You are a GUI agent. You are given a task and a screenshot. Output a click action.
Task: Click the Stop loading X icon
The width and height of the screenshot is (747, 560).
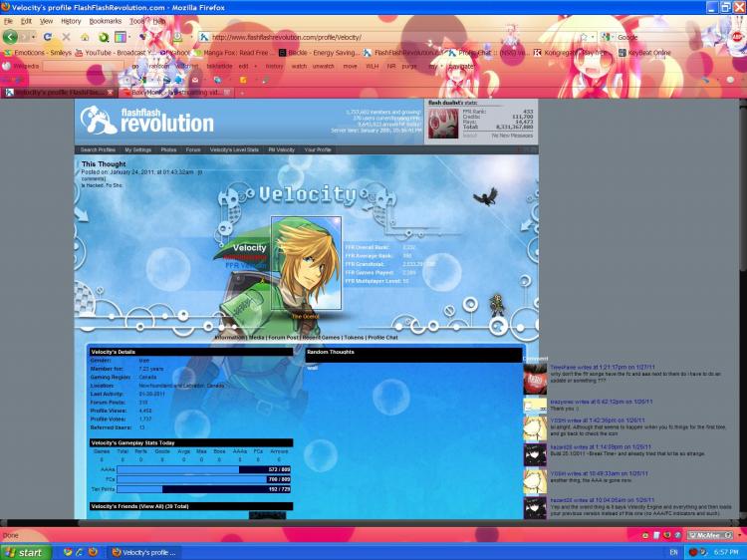66,37
